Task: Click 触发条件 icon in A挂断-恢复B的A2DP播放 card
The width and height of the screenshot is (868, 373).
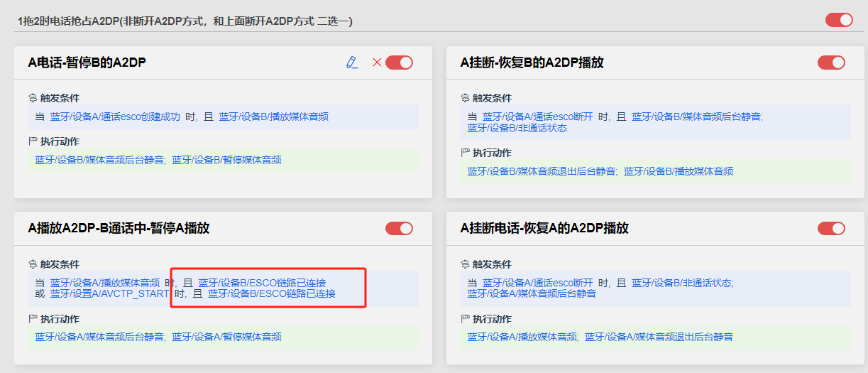Action: pyautogui.click(x=465, y=98)
